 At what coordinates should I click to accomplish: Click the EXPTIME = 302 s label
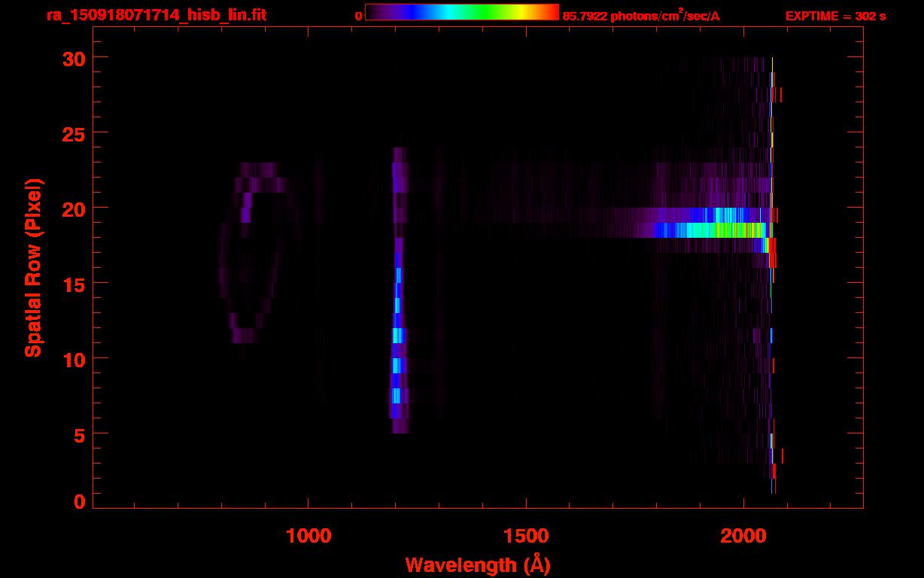835,16
